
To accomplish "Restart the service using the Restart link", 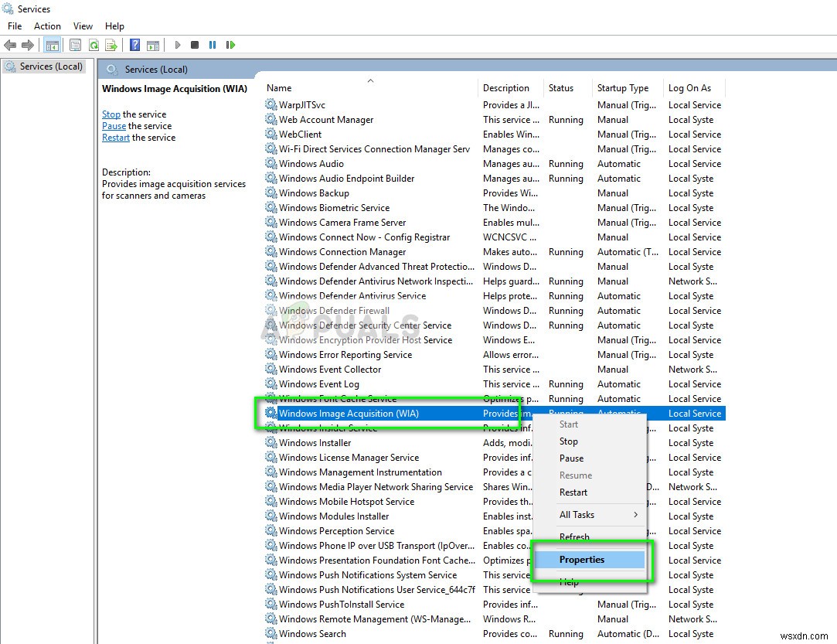I will pyautogui.click(x=115, y=137).
